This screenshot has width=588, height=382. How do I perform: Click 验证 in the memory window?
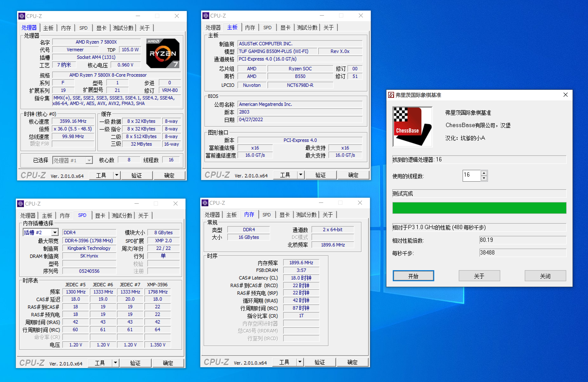(x=320, y=362)
